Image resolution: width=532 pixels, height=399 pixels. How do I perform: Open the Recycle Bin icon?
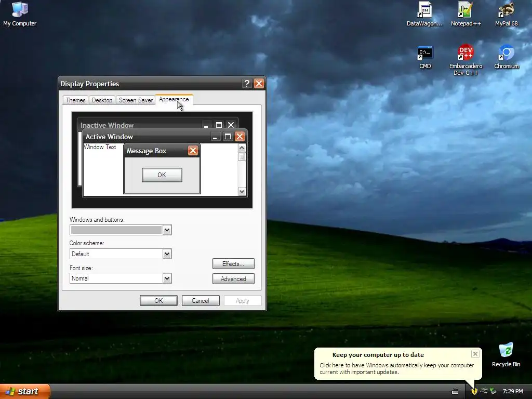[506, 355]
